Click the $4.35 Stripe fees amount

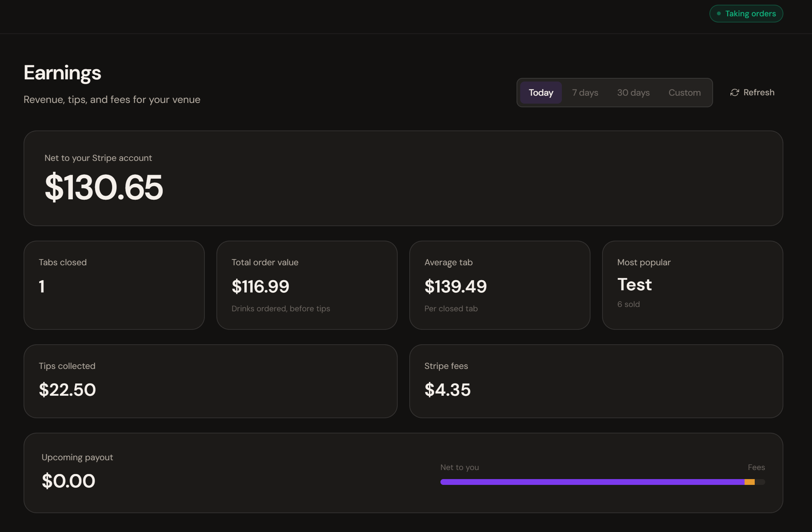[447, 390]
